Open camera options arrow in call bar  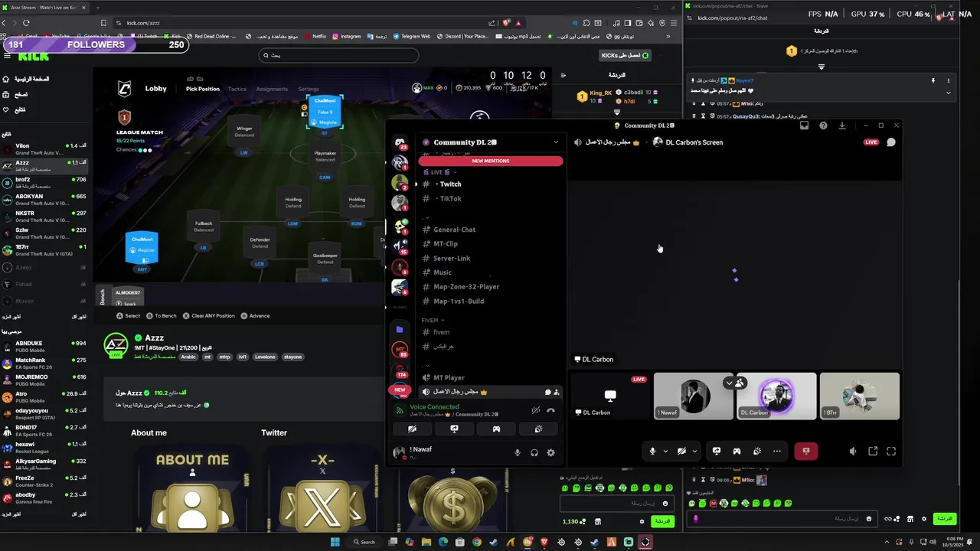point(694,452)
